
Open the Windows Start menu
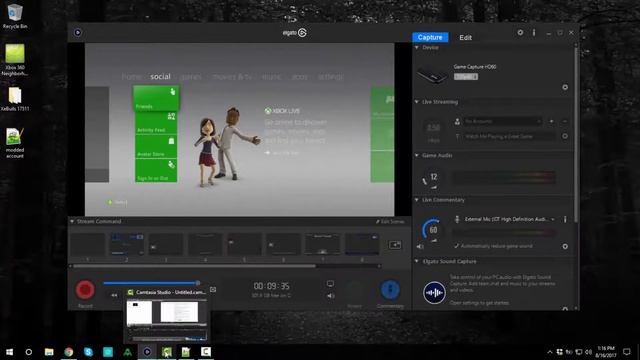9,352
